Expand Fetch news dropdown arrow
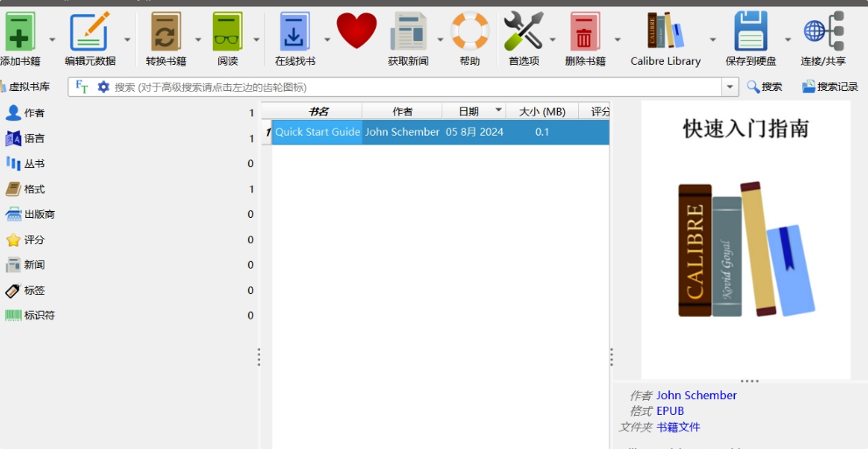868x449 pixels. click(x=440, y=39)
